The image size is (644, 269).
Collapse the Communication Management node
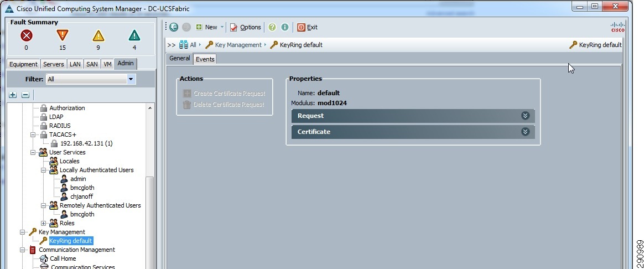[23, 250]
